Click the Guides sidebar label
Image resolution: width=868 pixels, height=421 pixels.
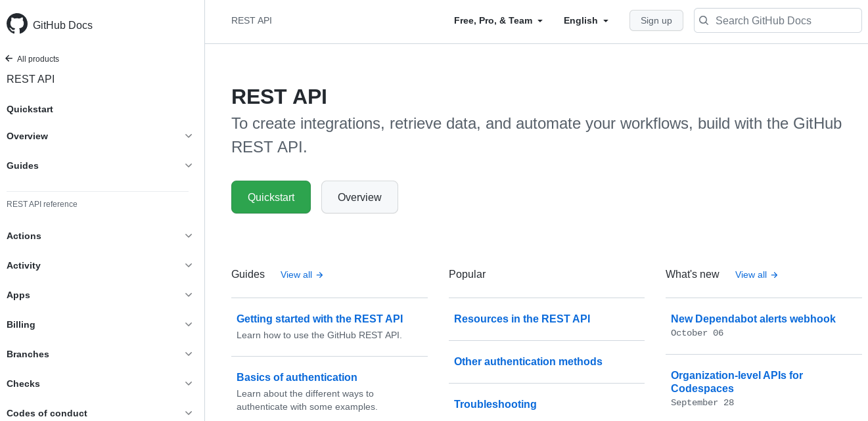click(x=22, y=166)
